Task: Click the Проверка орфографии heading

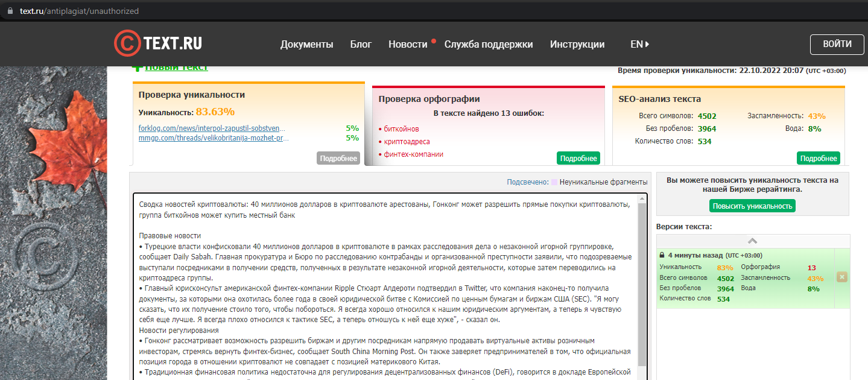Action: [x=429, y=99]
